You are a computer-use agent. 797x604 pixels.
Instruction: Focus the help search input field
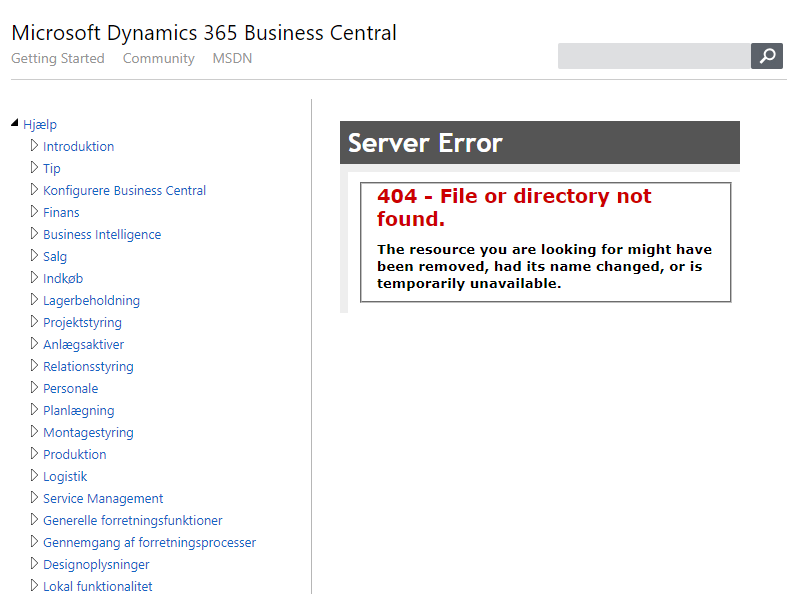tap(654, 56)
